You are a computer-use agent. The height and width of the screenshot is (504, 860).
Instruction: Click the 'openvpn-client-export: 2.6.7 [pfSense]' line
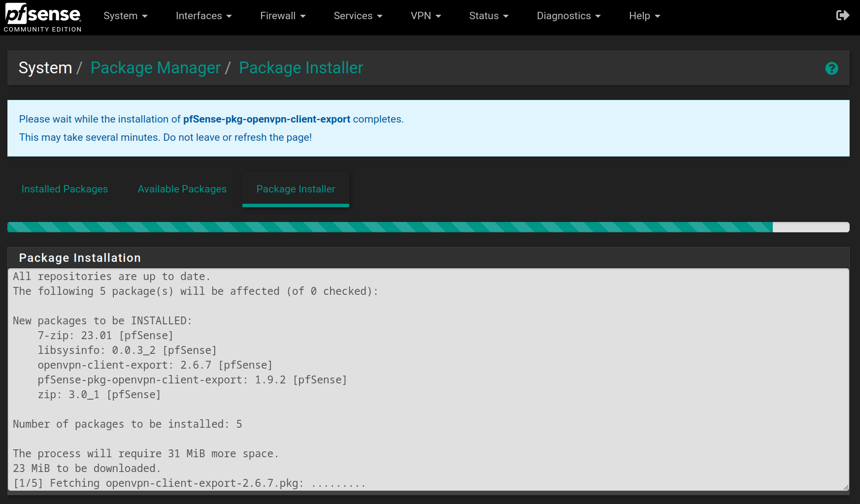[155, 365]
